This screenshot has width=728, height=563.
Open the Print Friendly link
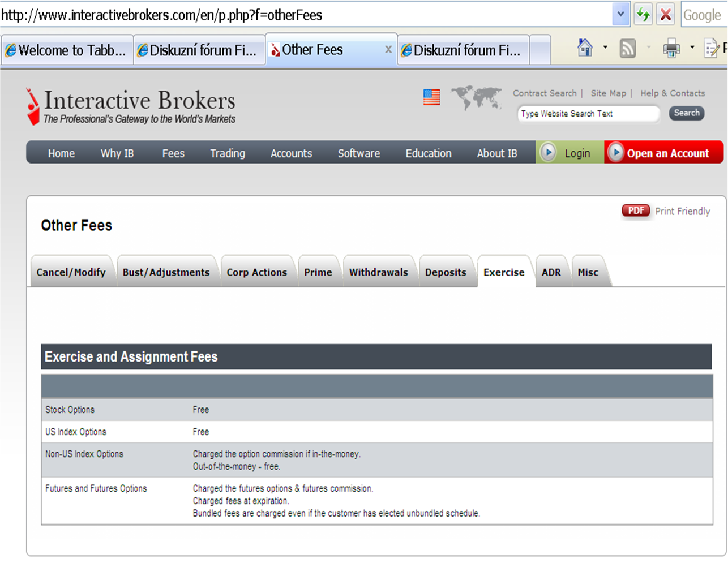682,211
